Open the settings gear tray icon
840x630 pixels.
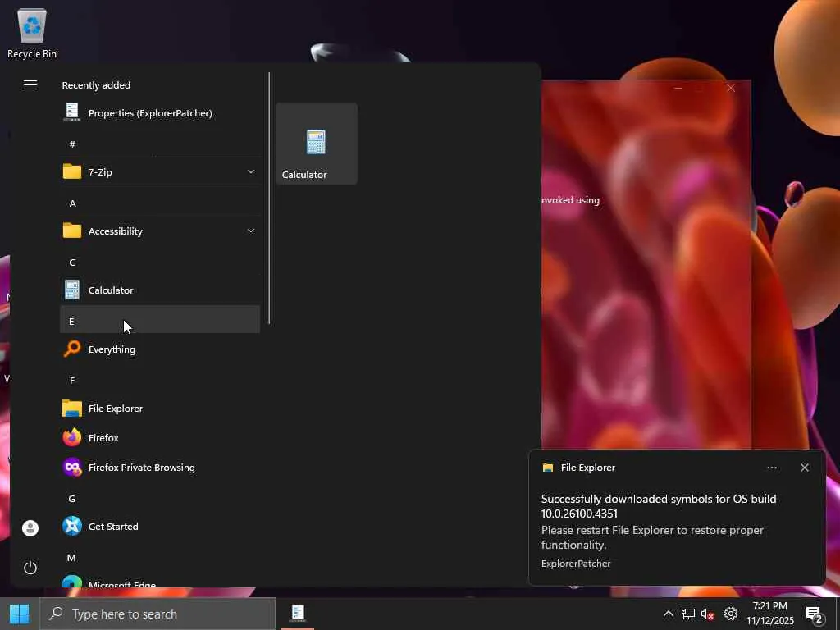[731, 614]
